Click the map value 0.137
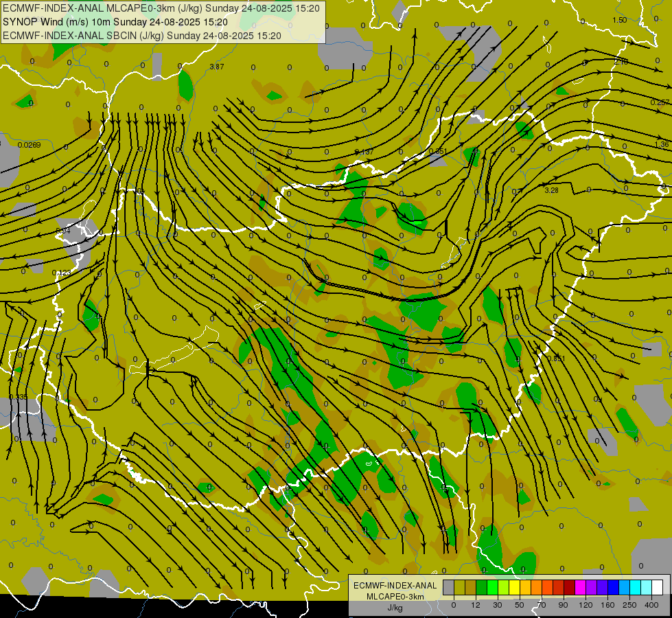672x618 pixels. pyautogui.click(x=364, y=152)
